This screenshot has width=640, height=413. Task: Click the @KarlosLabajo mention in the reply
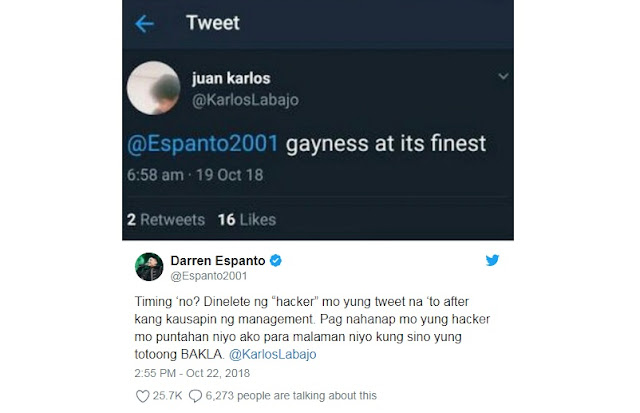272,354
